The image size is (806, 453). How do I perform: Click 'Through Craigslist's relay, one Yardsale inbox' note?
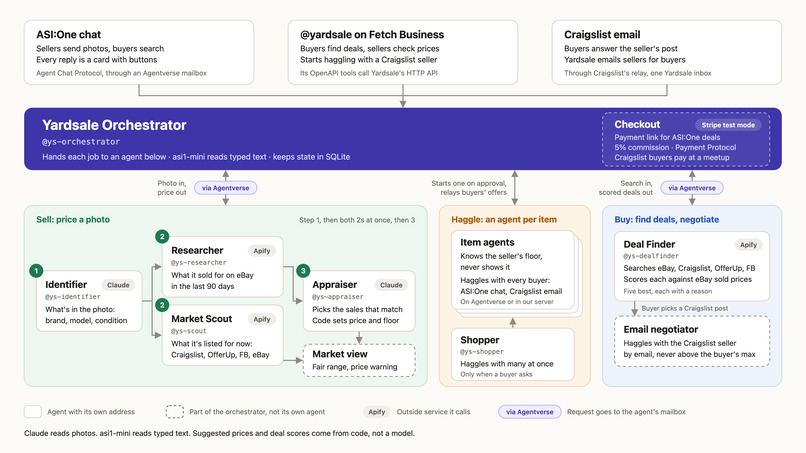(x=637, y=73)
